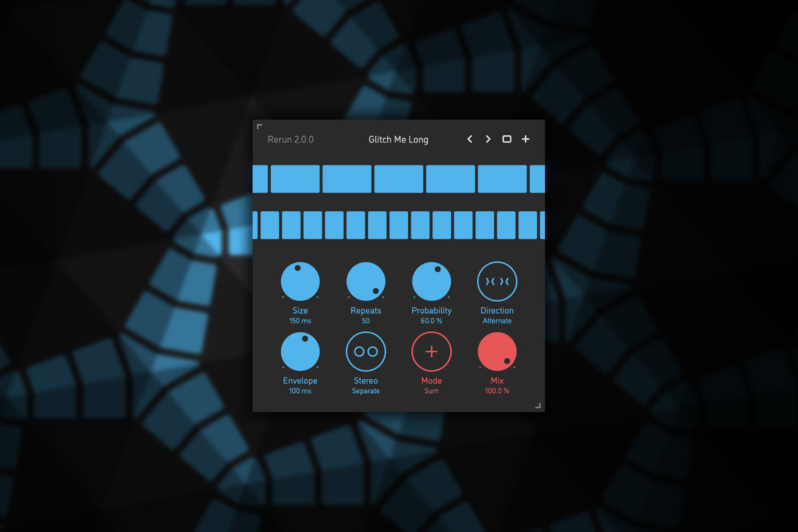Click the Size knob
Screen dimensions: 798x532
pyautogui.click(x=300, y=281)
